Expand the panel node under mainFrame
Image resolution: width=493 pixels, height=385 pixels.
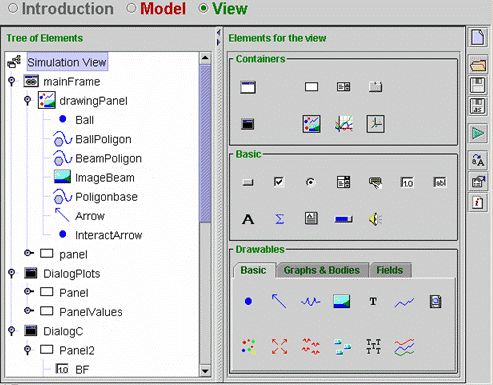click(x=29, y=253)
